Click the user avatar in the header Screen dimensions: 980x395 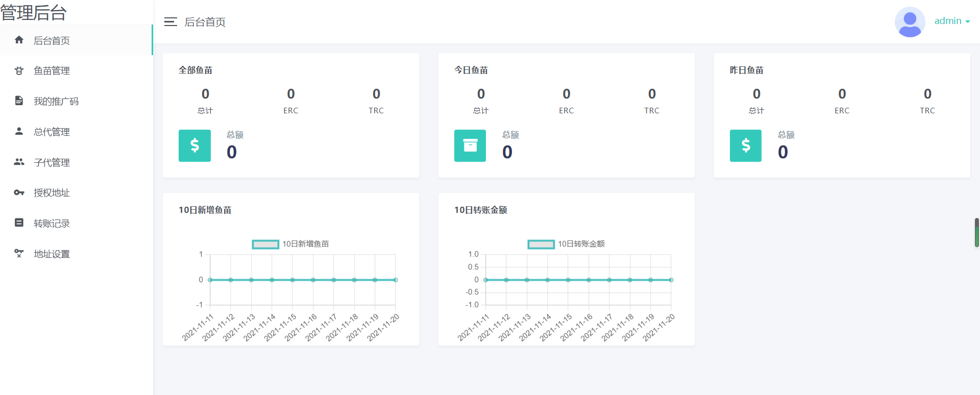tap(910, 22)
